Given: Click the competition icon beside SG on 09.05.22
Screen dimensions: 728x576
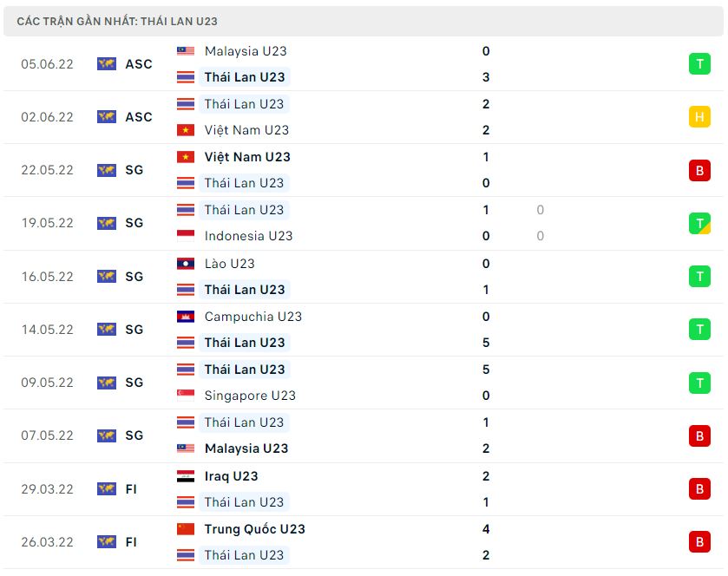Looking at the screenshot, I should click(107, 383).
